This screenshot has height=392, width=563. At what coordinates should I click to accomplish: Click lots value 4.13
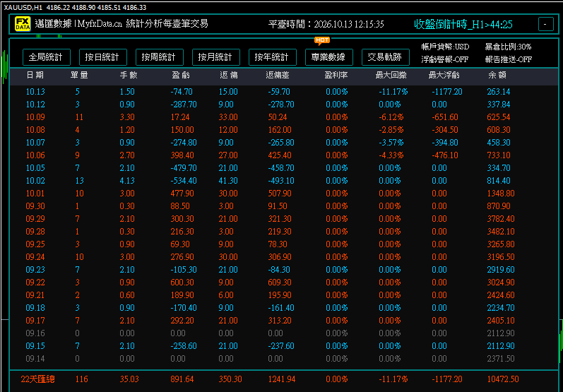tap(127, 181)
